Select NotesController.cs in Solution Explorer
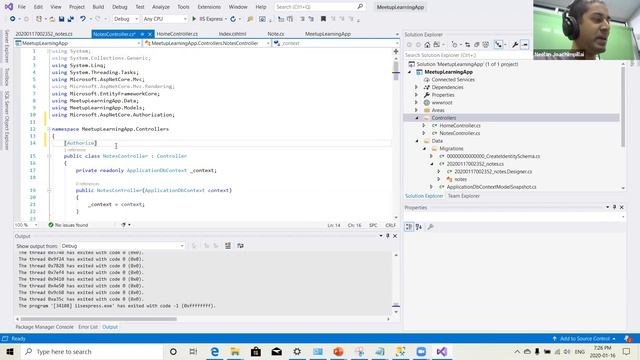Screen dimensions: 640x360 pos(460,133)
